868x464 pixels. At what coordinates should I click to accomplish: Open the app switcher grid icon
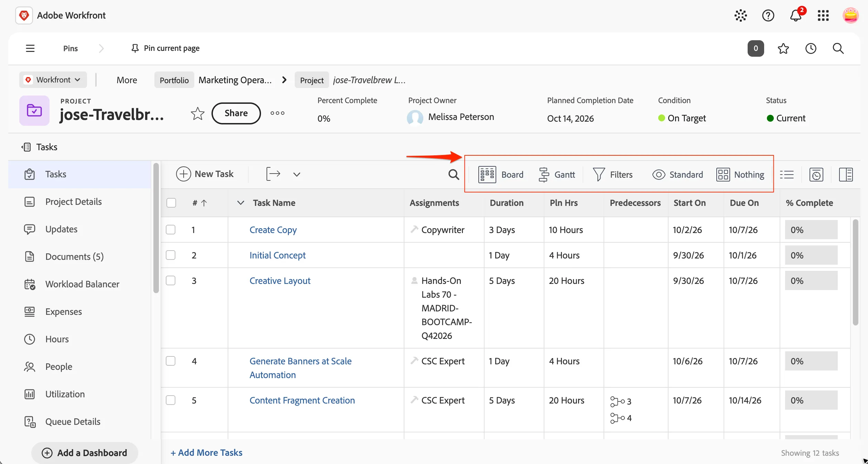coord(823,15)
